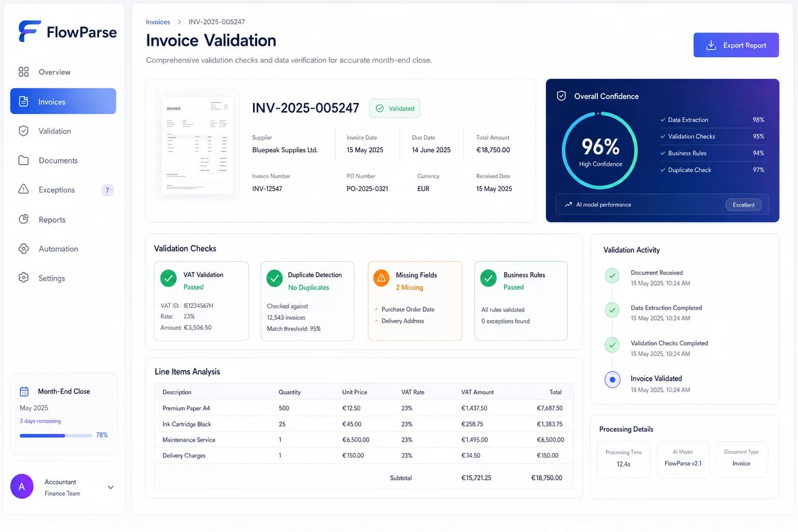Click the Maintenance Service line item
Viewport: 798px width, 532px height.
click(364, 440)
